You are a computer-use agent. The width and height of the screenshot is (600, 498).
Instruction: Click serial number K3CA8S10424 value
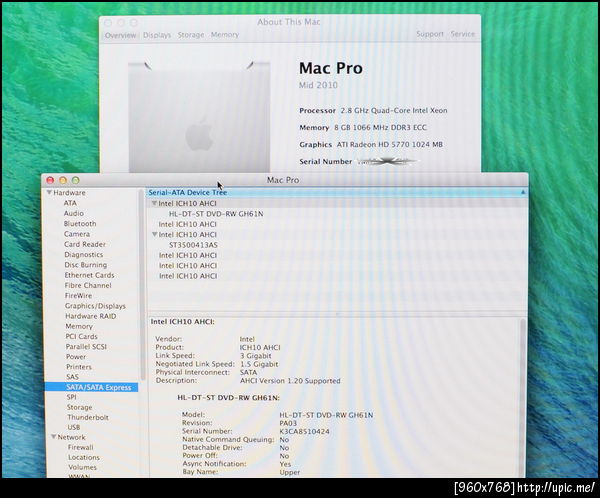pyautogui.click(x=304, y=432)
